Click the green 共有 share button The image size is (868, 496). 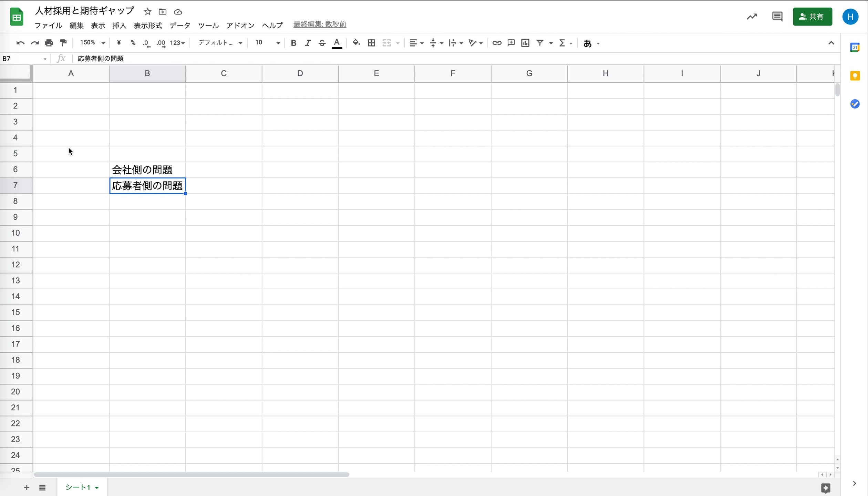(x=812, y=17)
